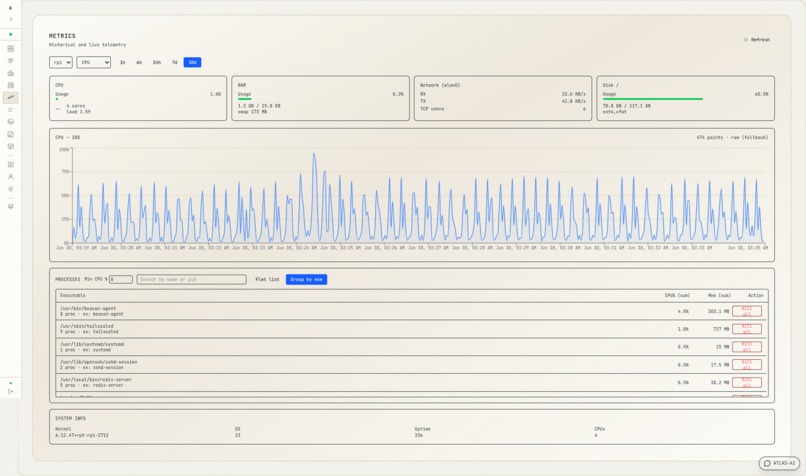Select the 24h time range
This screenshot has height=476, width=806.
(x=157, y=62)
